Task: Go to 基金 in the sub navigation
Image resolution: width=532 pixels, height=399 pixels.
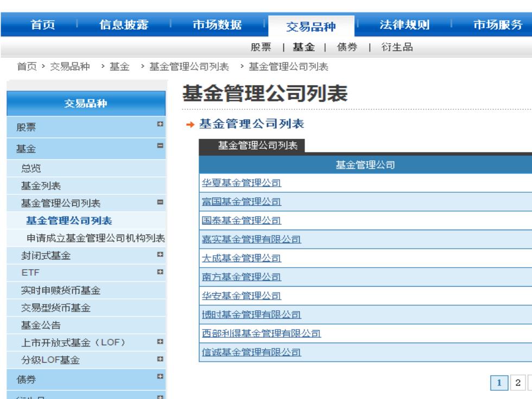Action: pos(303,47)
